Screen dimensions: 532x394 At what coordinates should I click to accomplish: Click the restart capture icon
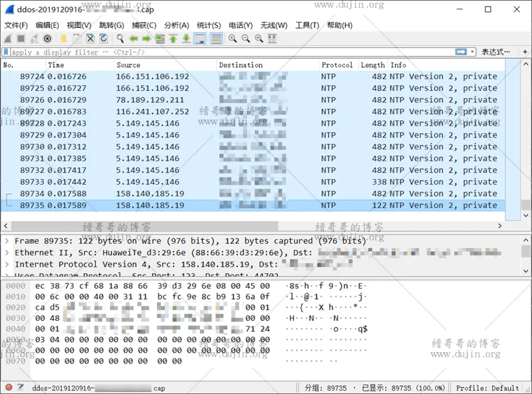coord(35,39)
